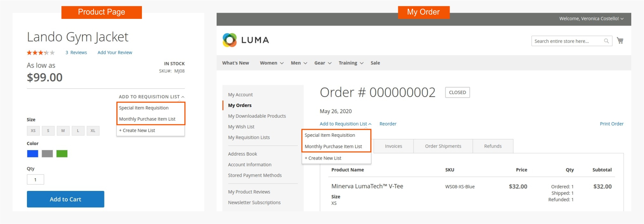Viewport: 644px width, 224px height.
Task: Click the LUMA logo
Action: [246, 40]
